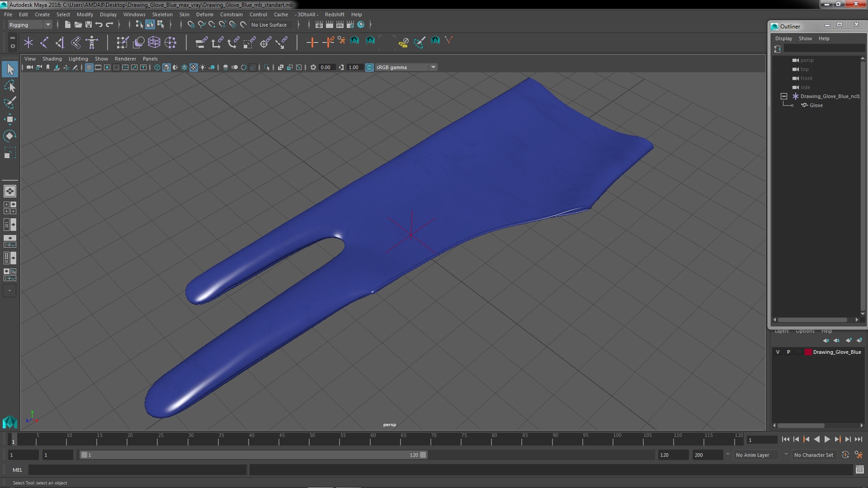Undo the last action

click(x=99, y=25)
